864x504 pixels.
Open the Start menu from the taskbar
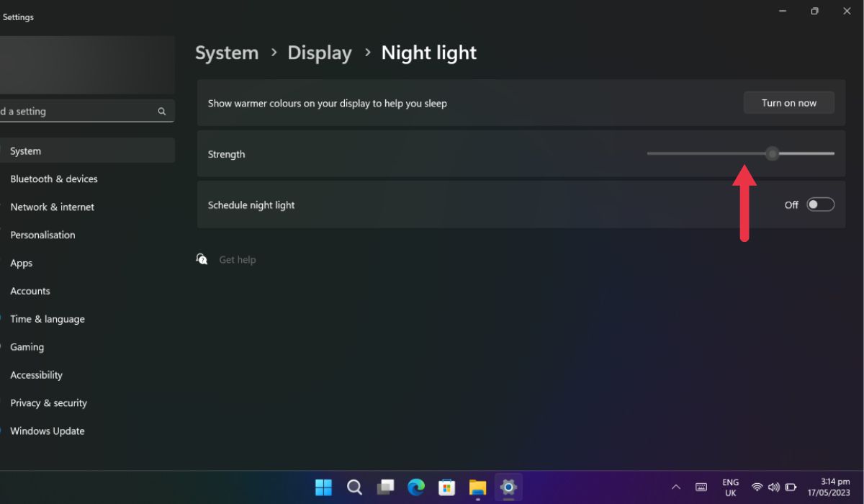[x=323, y=487]
